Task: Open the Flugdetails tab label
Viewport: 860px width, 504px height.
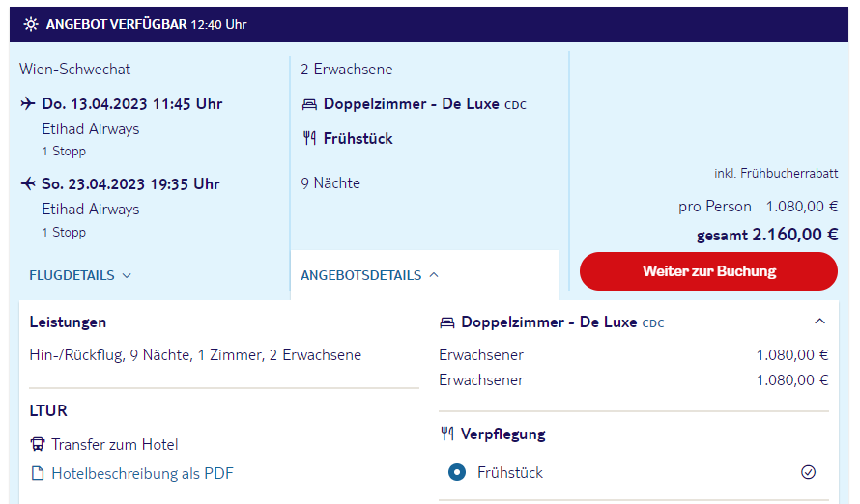Action: coord(72,275)
